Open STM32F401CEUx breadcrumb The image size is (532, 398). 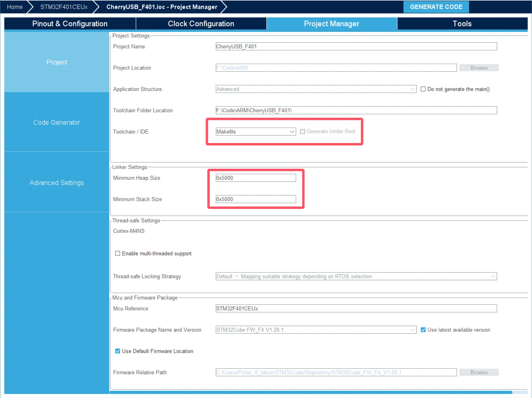[x=64, y=7]
